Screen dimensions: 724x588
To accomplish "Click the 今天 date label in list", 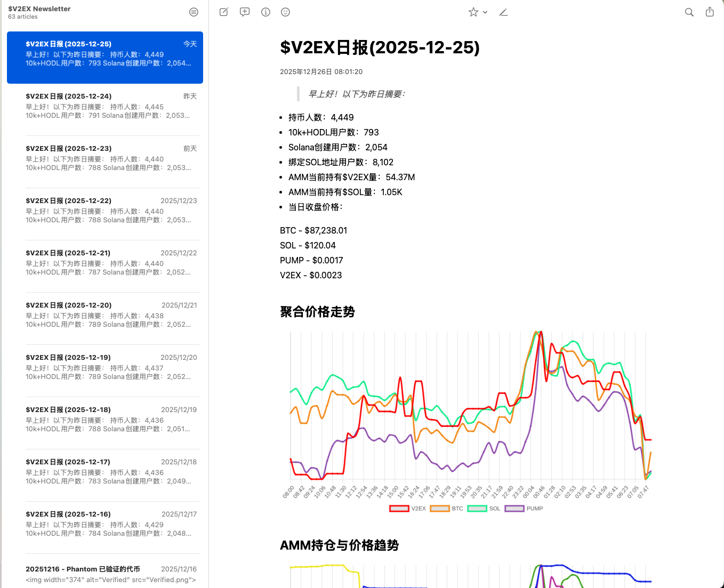I will click(x=190, y=44).
